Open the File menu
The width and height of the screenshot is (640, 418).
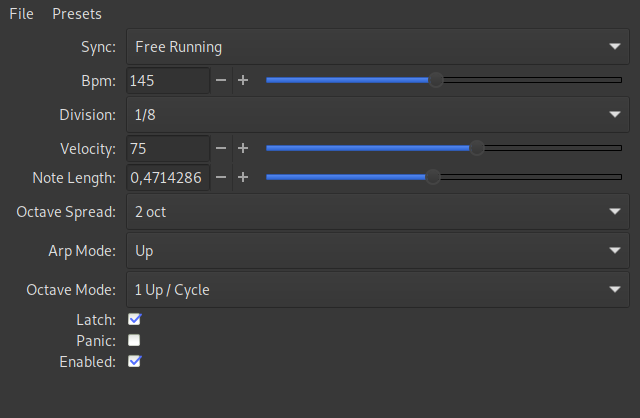point(21,14)
